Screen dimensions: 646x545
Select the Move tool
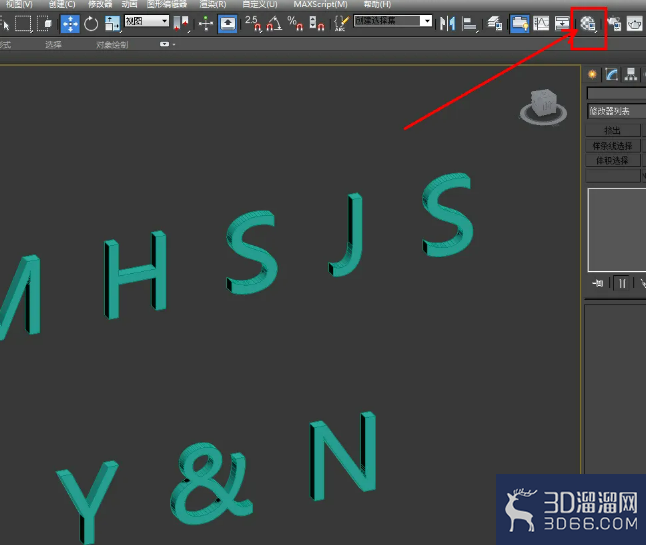pyautogui.click(x=70, y=23)
